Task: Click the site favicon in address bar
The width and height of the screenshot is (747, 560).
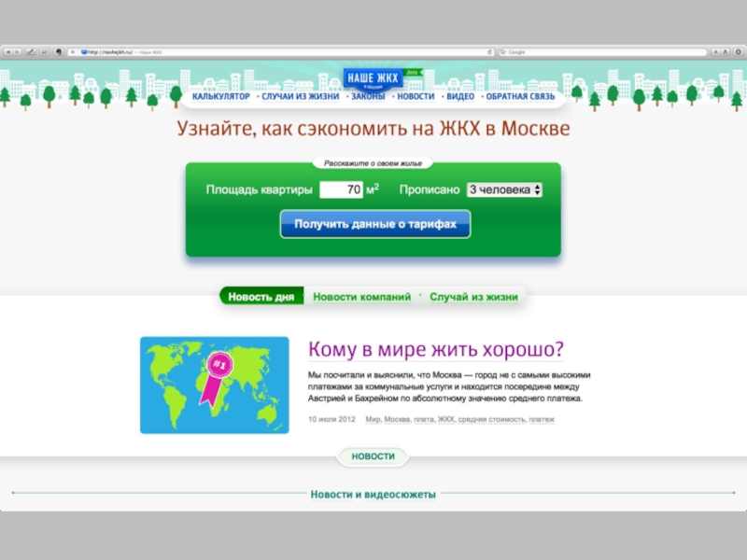Action: (x=84, y=52)
